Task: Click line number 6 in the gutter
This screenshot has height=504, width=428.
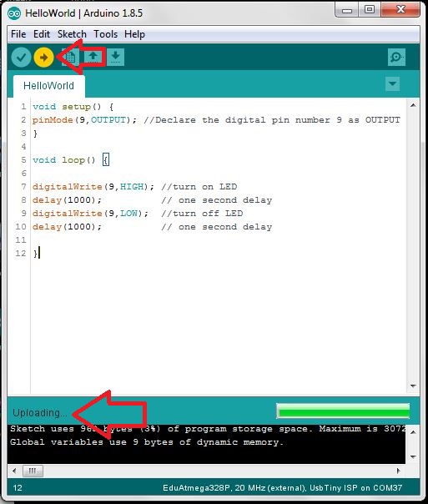Action: (23, 174)
